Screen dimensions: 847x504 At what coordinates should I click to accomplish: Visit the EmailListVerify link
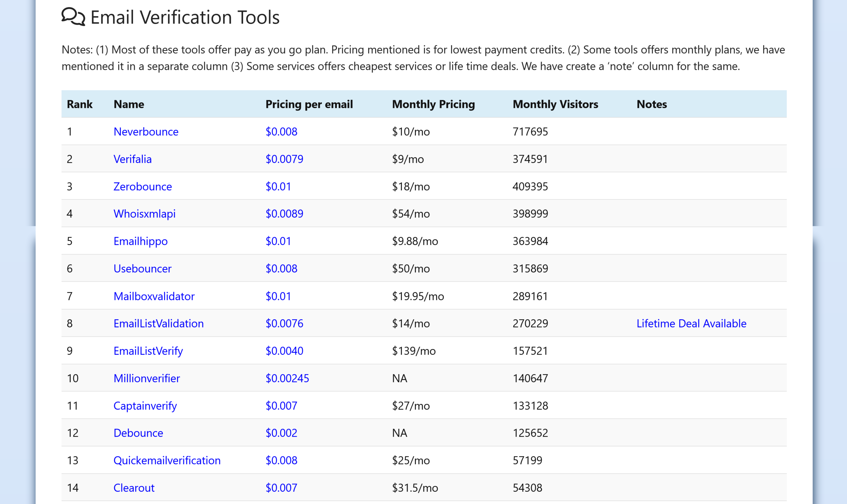tap(148, 351)
